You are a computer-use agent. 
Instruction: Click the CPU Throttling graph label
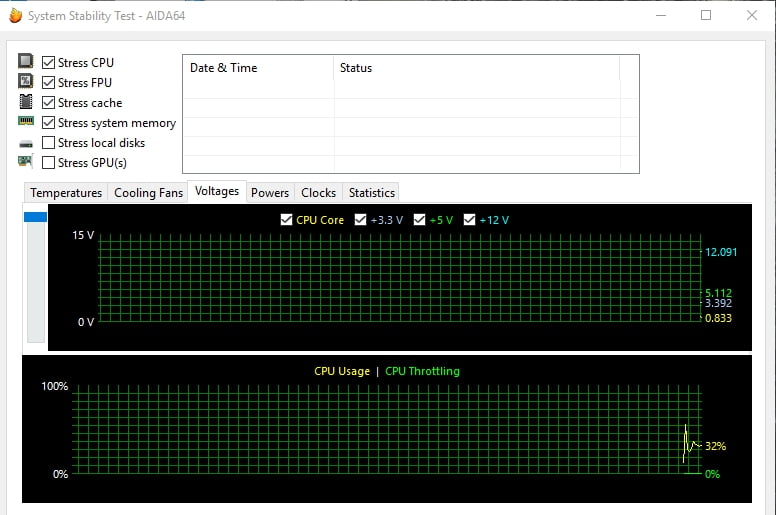[422, 371]
